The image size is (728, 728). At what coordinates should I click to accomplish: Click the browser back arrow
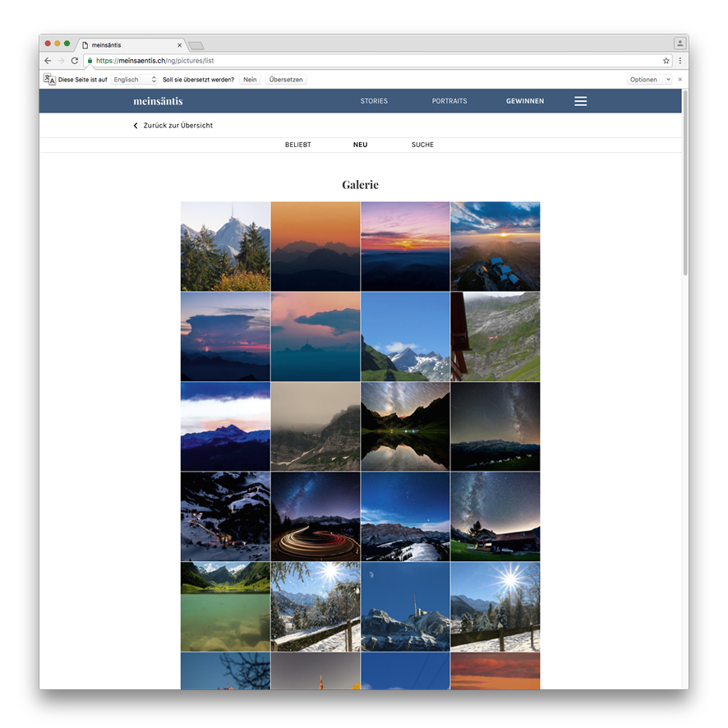pos(48,61)
